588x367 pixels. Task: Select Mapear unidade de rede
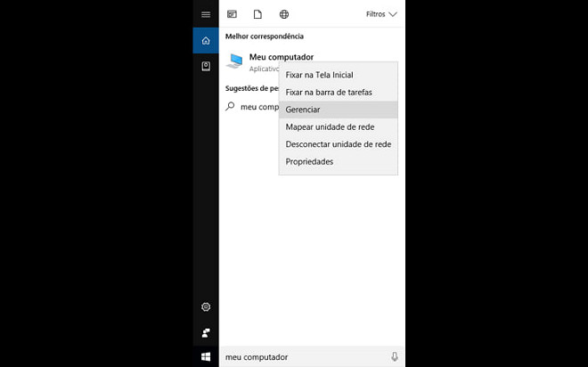click(x=339, y=126)
